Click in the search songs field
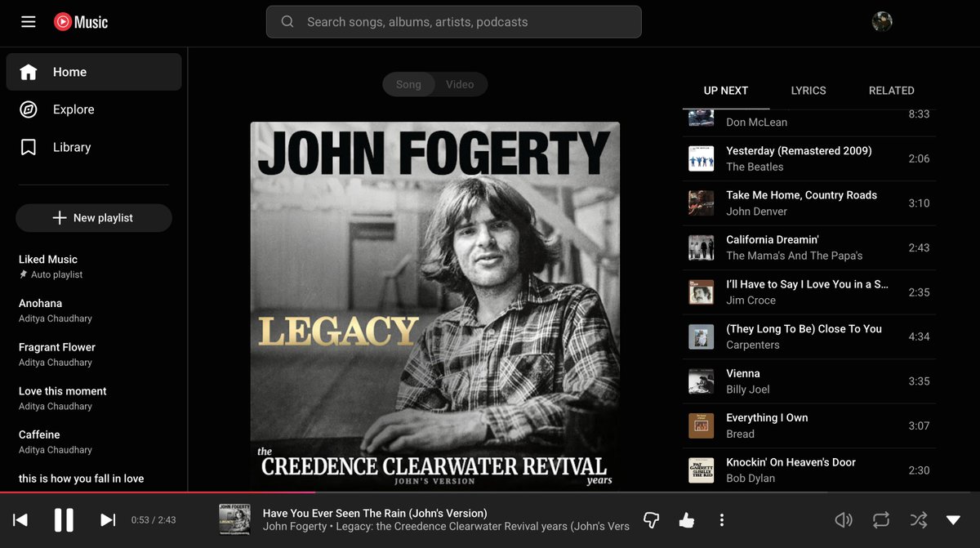Screen dimensions: 980x548 (454, 22)
